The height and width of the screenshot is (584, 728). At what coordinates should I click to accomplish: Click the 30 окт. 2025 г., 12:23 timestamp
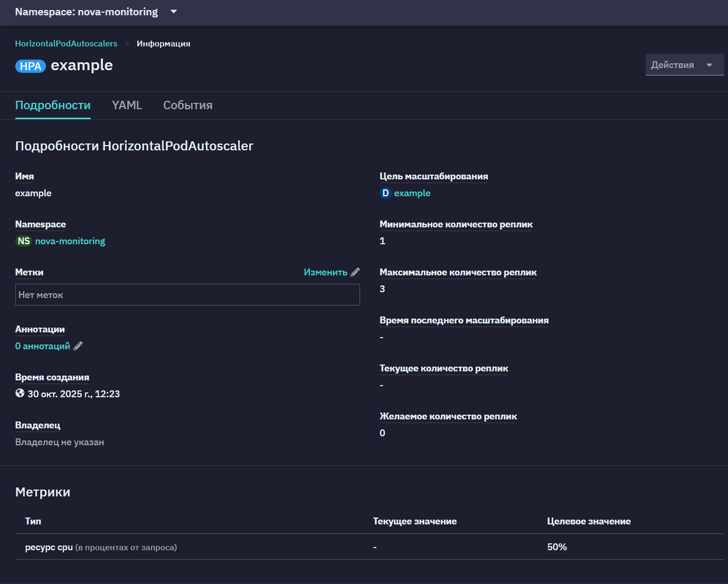pos(74,394)
